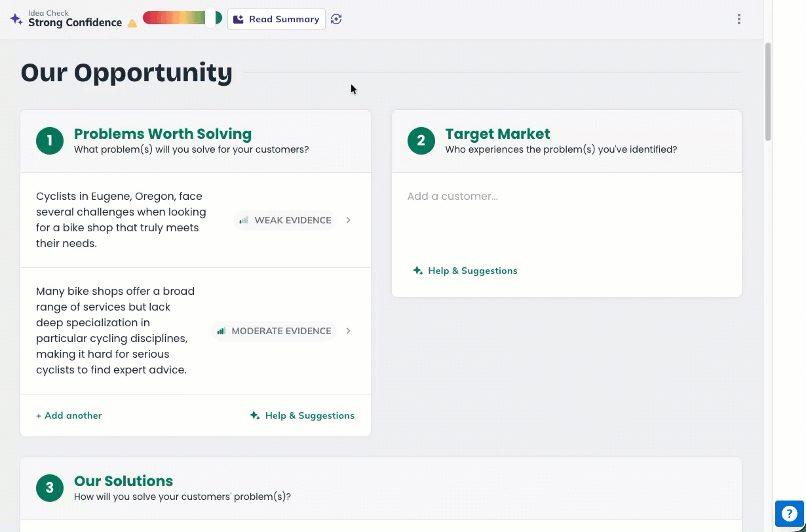Click the Read Summary button

click(x=277, y=19)
